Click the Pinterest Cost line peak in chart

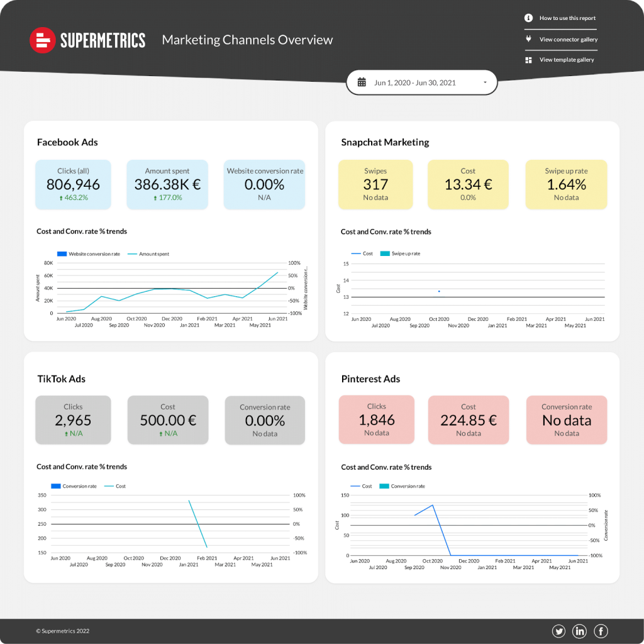pyautogui.click(x=433, y=505)
